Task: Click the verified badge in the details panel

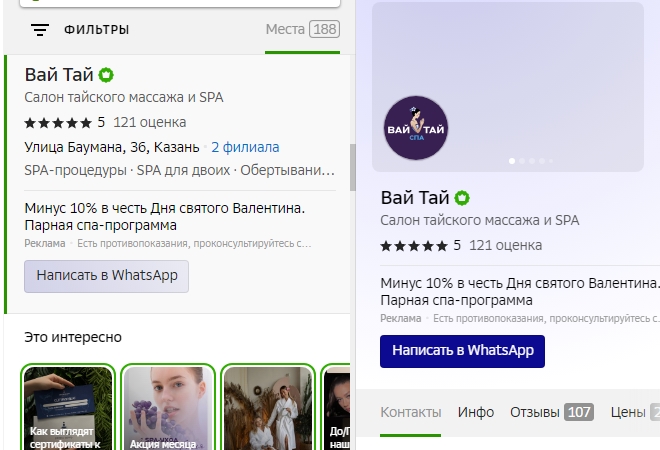Action: [x=462, y=198]
